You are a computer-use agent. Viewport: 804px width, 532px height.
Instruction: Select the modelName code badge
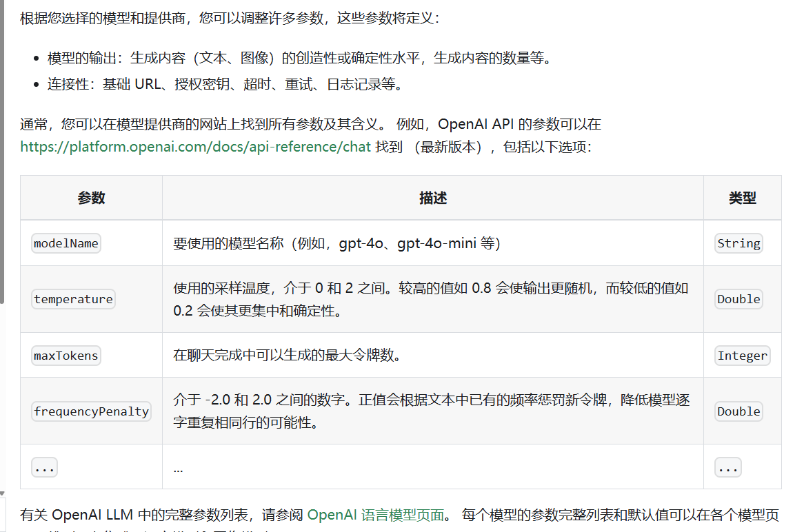click(x=66, y=243)
